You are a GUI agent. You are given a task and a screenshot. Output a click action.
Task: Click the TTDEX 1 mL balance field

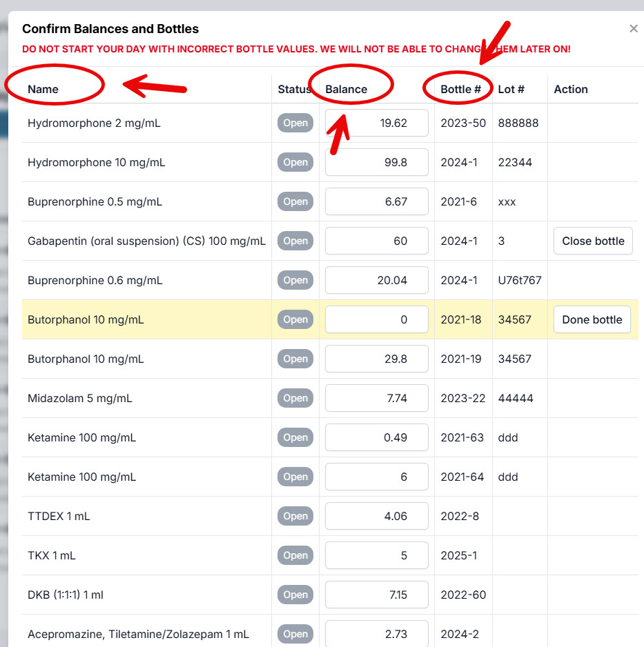tap(376, 517)
